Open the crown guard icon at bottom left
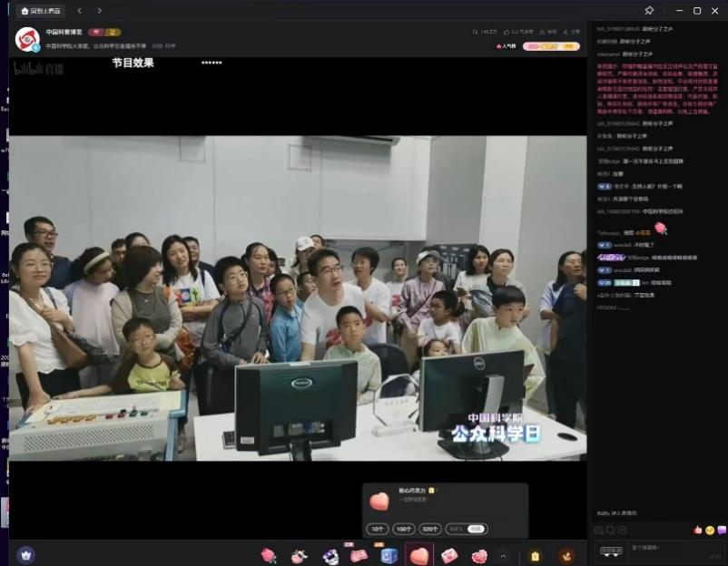This screenshot has width=728, height=566. click(x=26, y=554)
